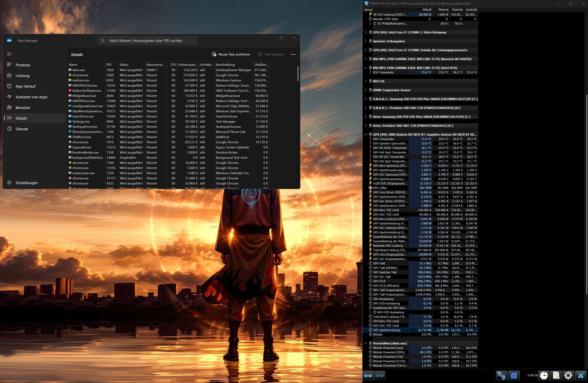Click the Task Manager search field
The height and width of the screenshot is (383, 588).
[x=147, y=41]
